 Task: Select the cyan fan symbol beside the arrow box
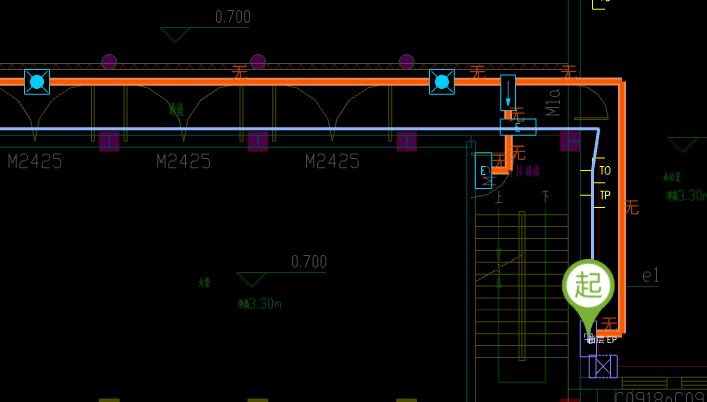(x=442, y=82)
